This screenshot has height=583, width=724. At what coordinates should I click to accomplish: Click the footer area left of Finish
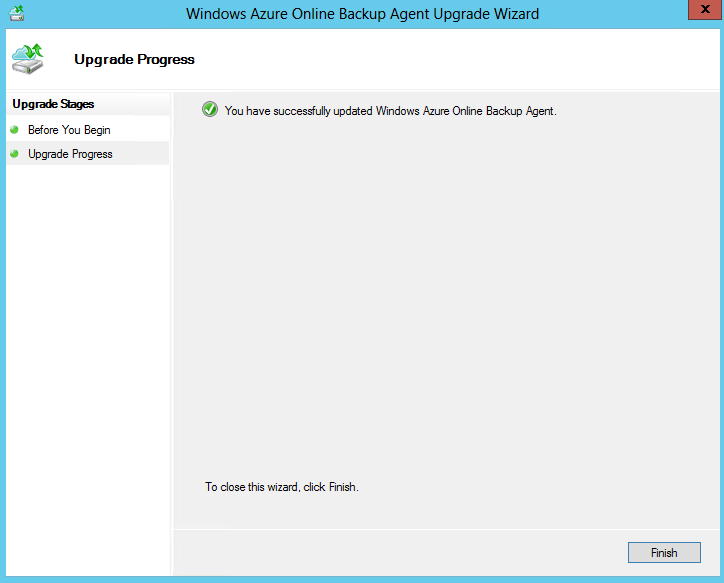(400, 553)
